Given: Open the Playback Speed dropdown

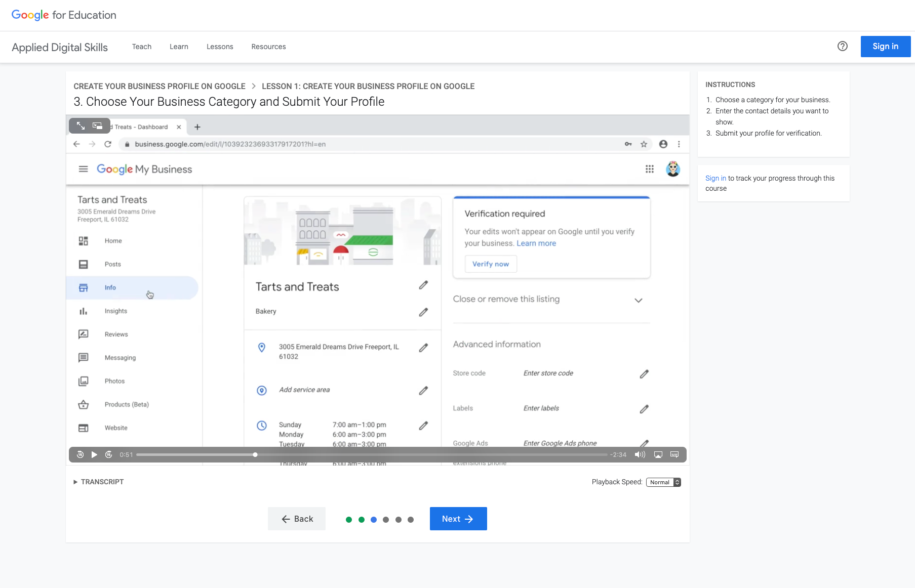Looking at the screenshot, I should pos(663,482).
